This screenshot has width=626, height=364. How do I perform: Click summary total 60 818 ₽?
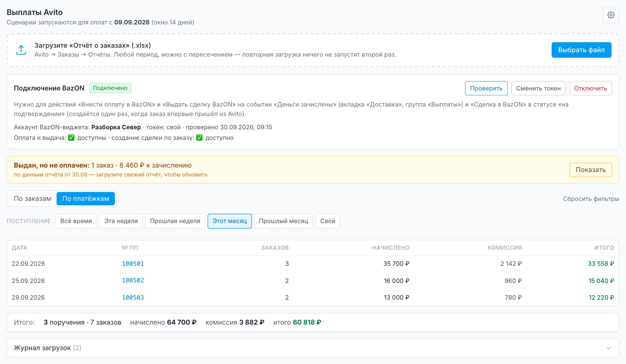point(307,322)
